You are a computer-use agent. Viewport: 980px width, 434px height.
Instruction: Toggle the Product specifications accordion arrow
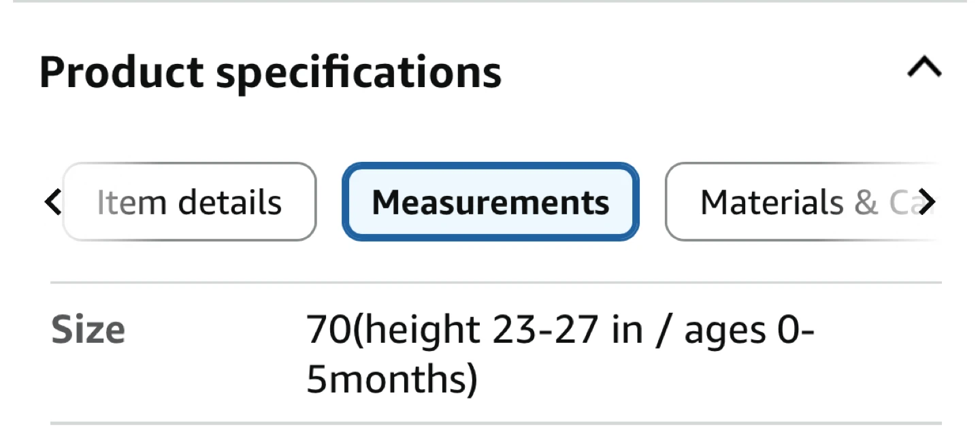(x=924, y=69)
